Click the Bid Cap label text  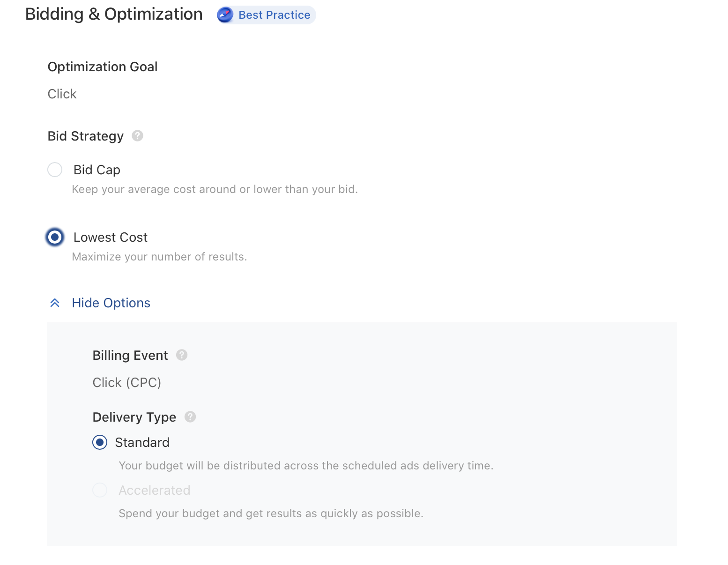coord(97,170)
